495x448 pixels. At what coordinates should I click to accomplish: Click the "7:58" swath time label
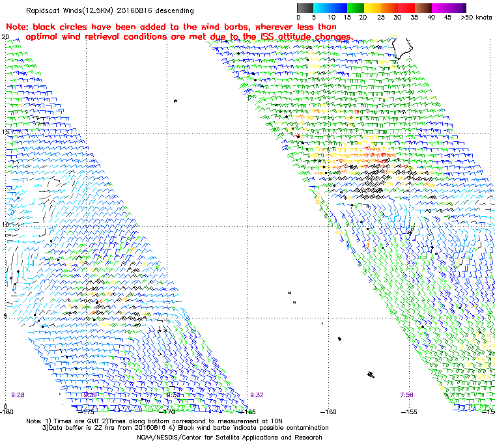click(406, 395)
